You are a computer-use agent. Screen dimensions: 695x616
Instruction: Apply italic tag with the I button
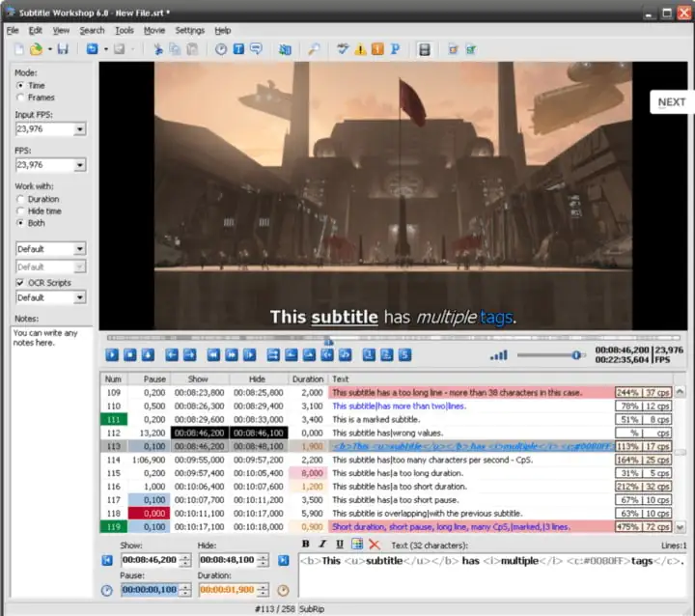(x=322, y=545)
